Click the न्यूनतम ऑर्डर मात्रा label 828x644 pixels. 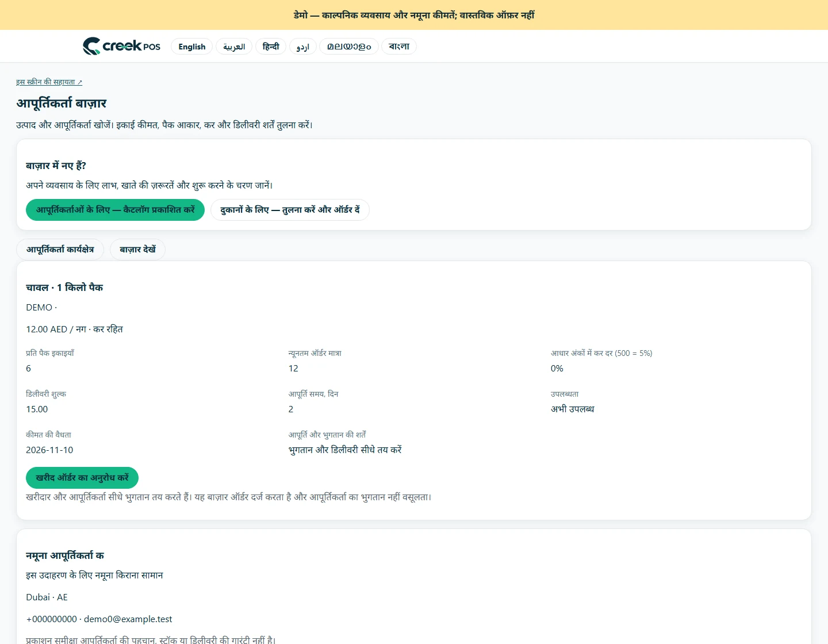(x=315, y=353)
